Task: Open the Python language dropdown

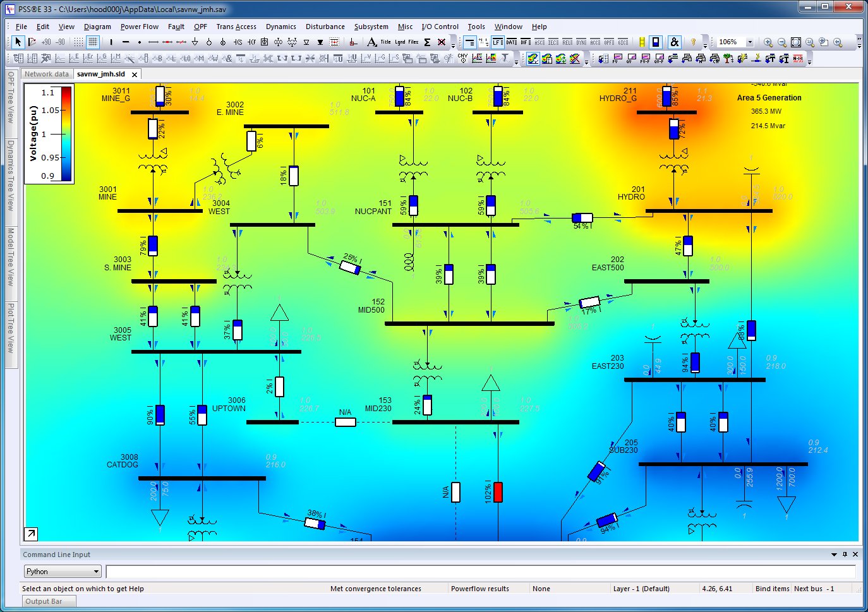Action: click(x=96, y=572)
